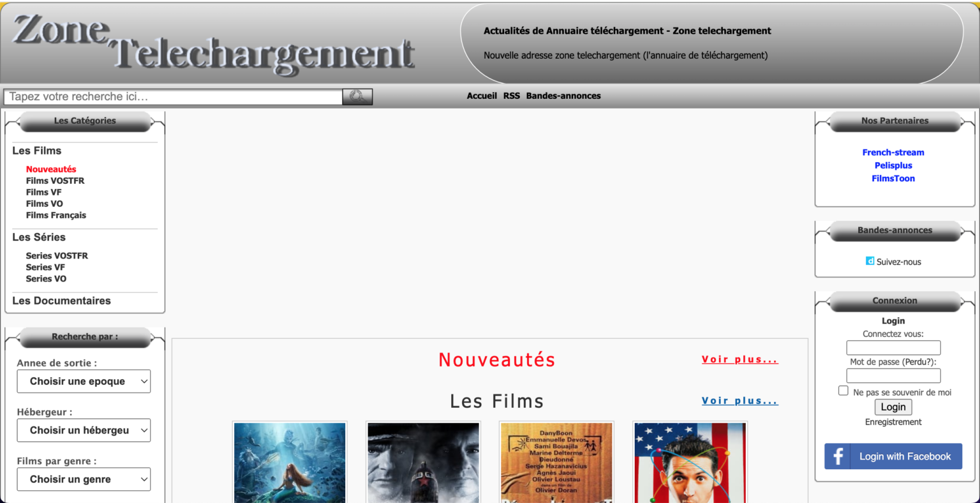980x503 pixels.
Task: Click the Suivez-nous link
Action: (898, 262)
